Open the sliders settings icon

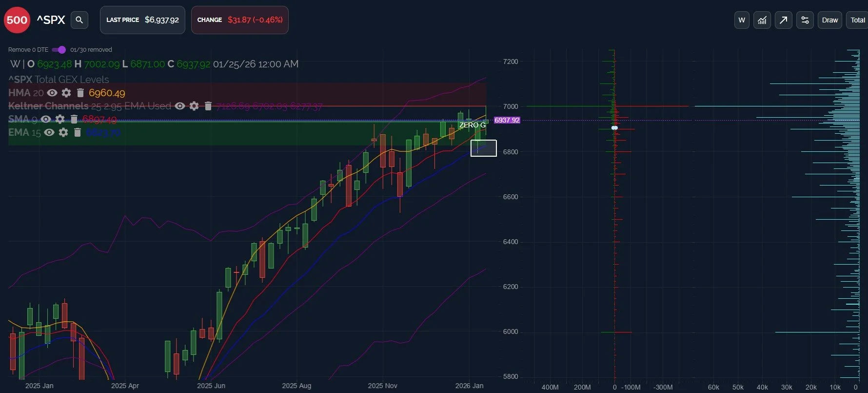coord(805,20)
